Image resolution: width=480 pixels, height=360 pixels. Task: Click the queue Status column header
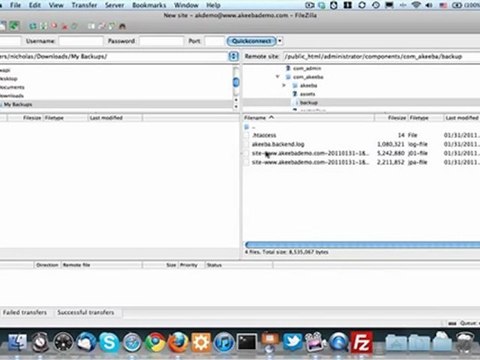[x=239, y=265]
